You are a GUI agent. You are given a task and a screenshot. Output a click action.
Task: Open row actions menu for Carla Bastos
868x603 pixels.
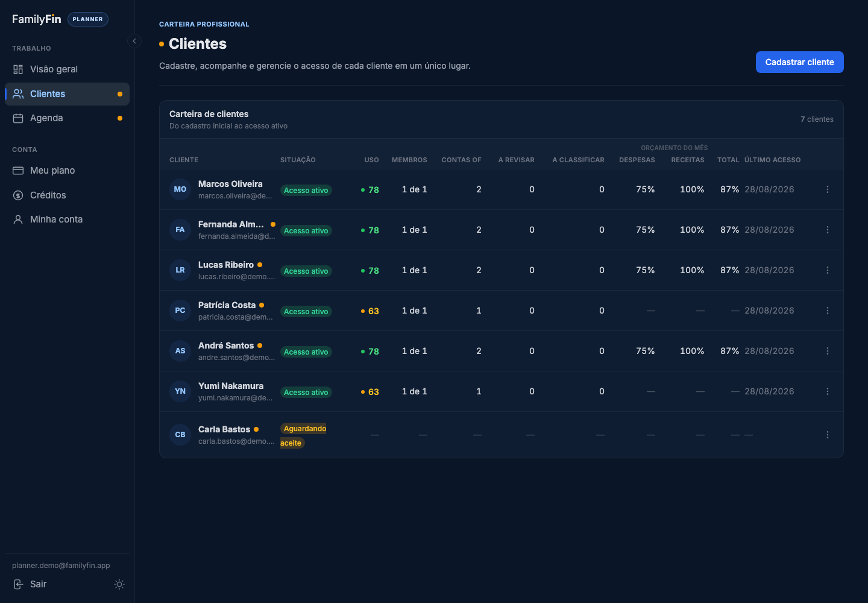pyautogui.click(x=828, y=435)
